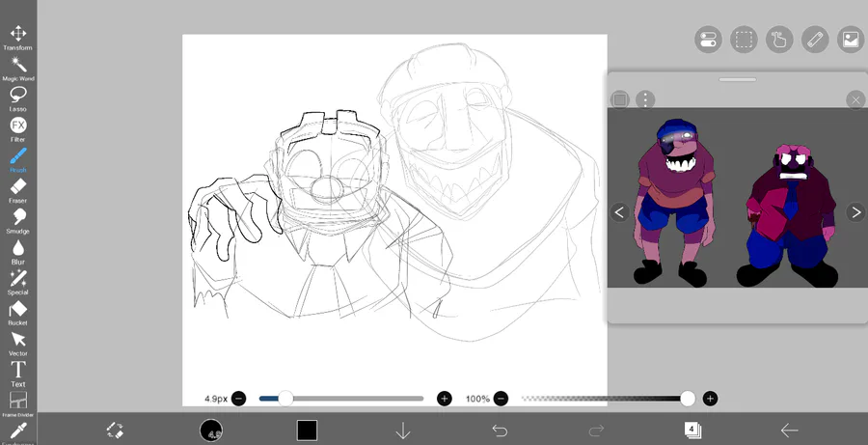Tap the blue-capped character in reference image
The height and width of the screenshot is (445, 868).
[674, 203]
